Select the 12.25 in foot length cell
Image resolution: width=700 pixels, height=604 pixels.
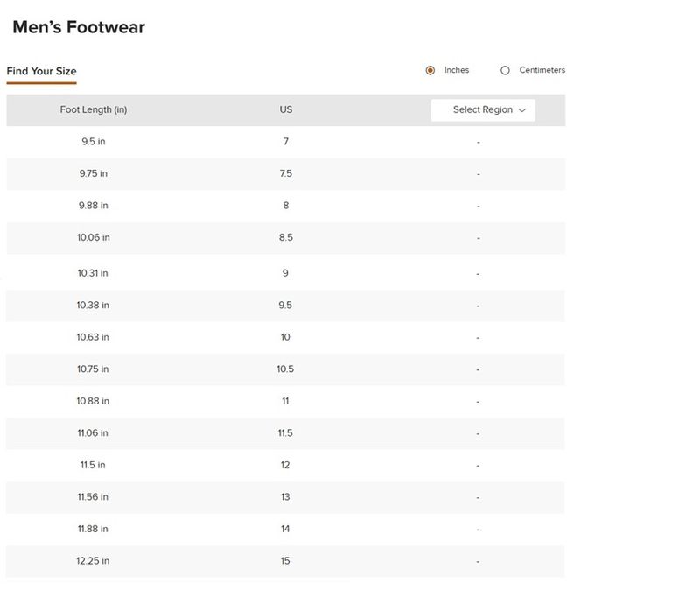click(93, 561)
